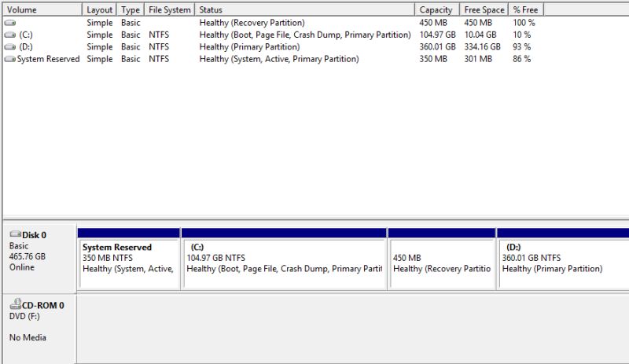Click the 93 % free cell
Screen dimensions: 629x364
tap(521, 47)
